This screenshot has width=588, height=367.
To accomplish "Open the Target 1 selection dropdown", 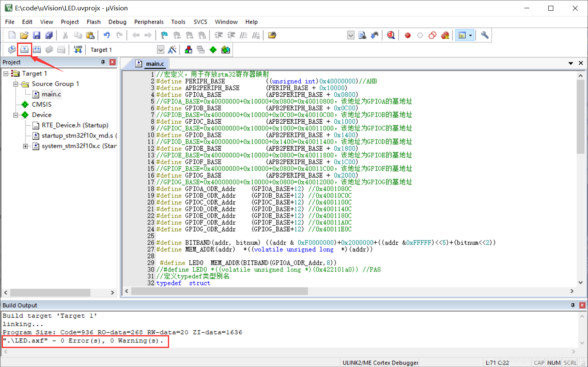I will (161, 50).
